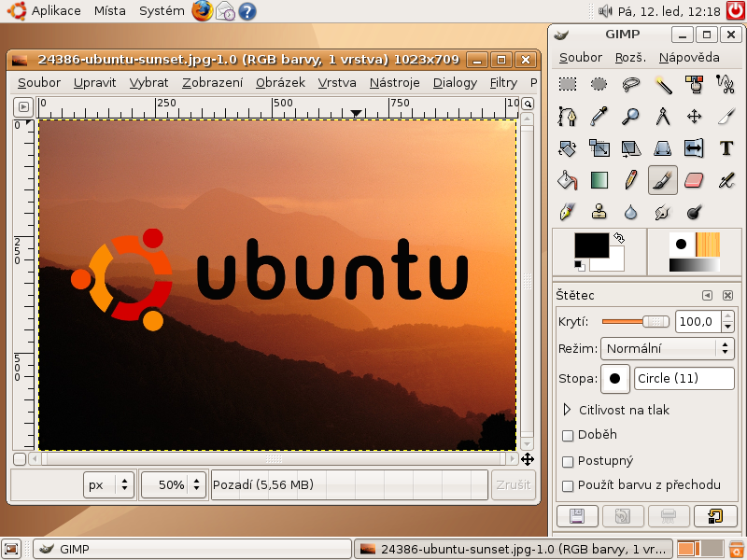
Task: Select the Smudge tool
Action: (663, 212)
